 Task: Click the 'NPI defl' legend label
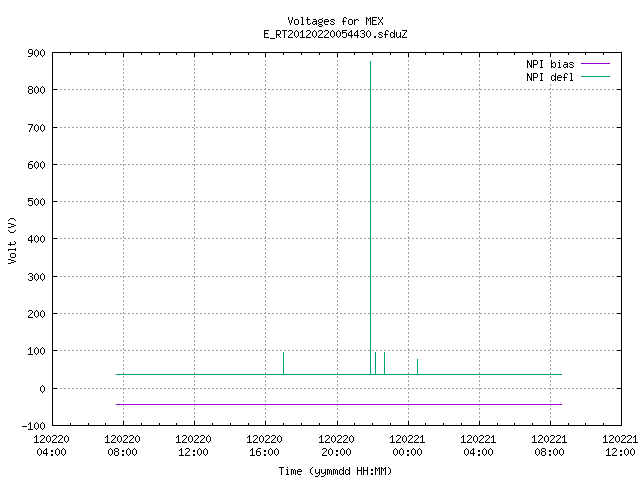click(550, 77)
